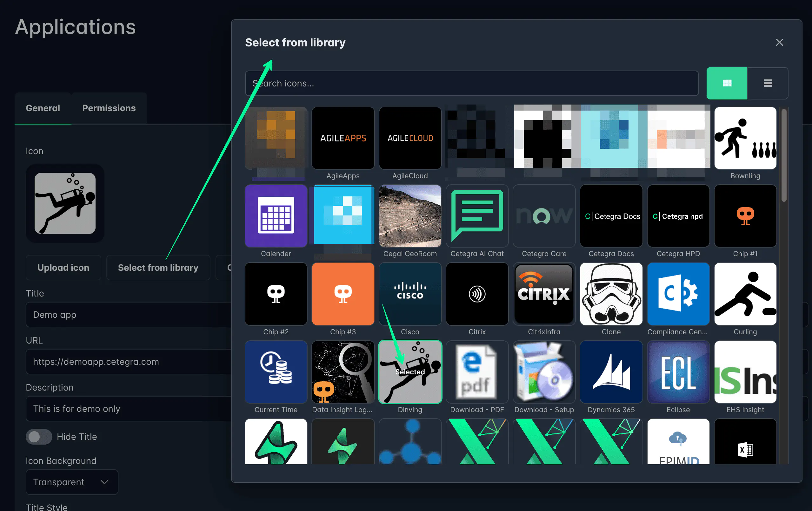Switch to grid view layout

tap(727, 83)
